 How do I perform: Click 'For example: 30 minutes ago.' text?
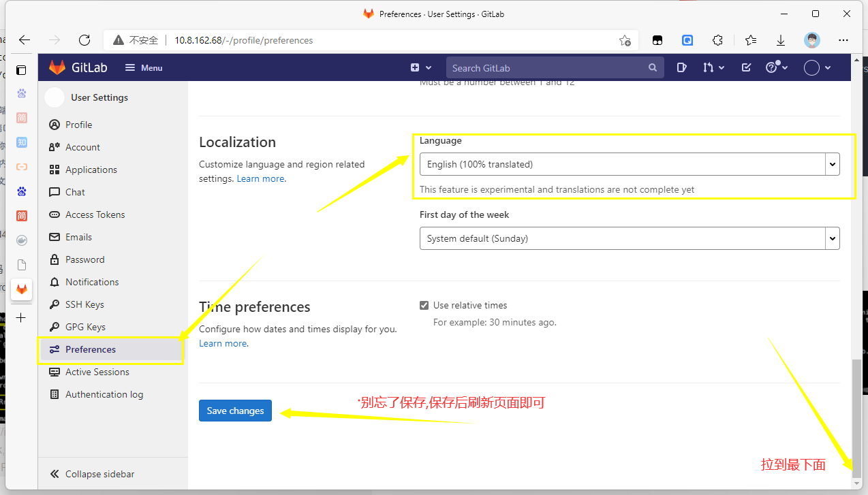pyautogui.click(x=495, y=322)
